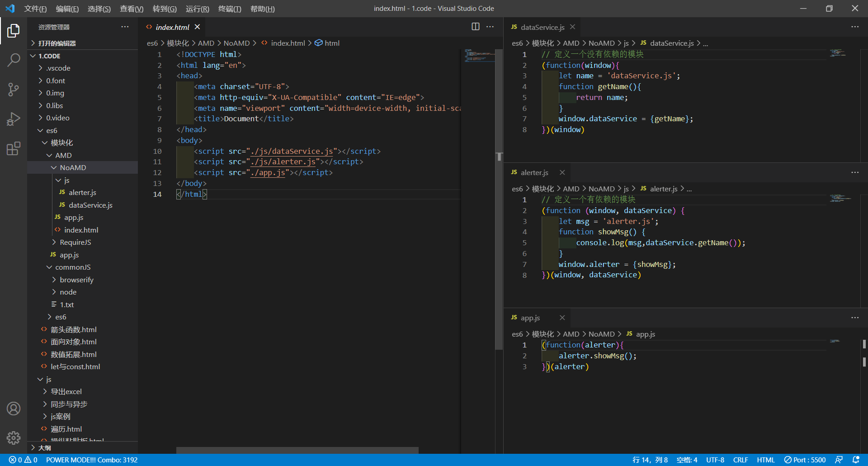Open the 帮助(H) menu
Screen dimensions: 868x466
click(x=263, y=9)
